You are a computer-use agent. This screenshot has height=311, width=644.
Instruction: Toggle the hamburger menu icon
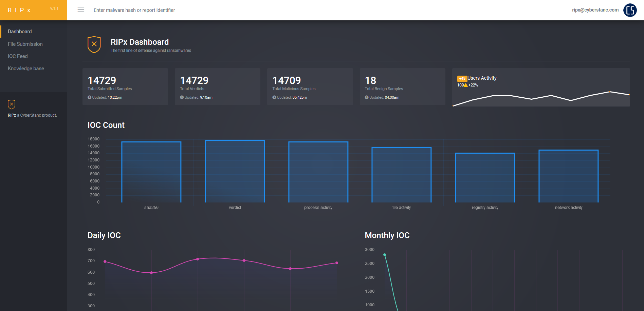(x=81, y=9)
